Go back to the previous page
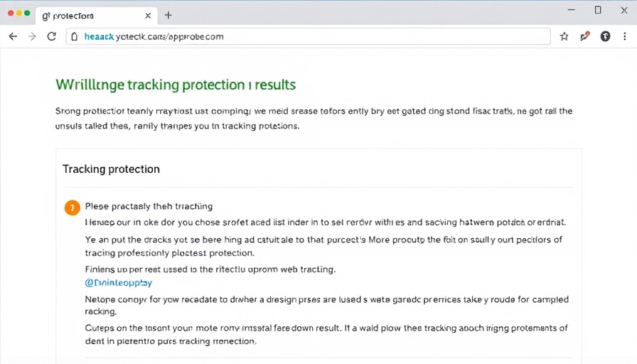 tap(13, 36)
